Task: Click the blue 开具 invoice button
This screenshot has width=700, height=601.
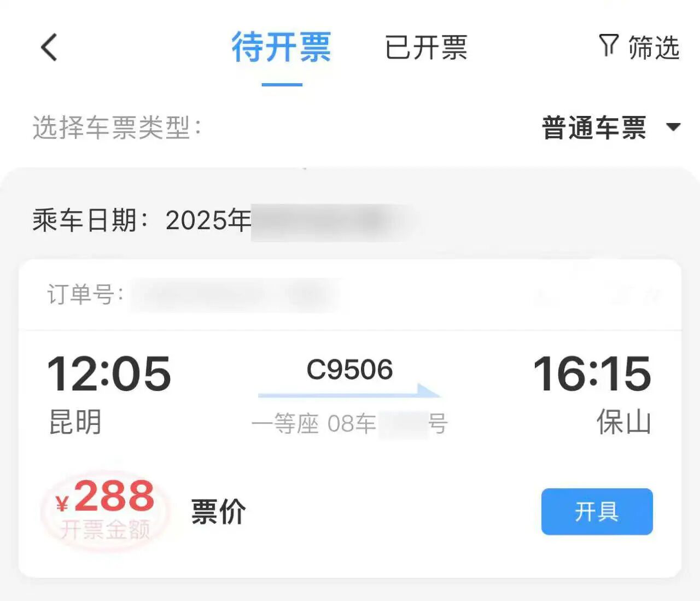Action: point(597,511)
